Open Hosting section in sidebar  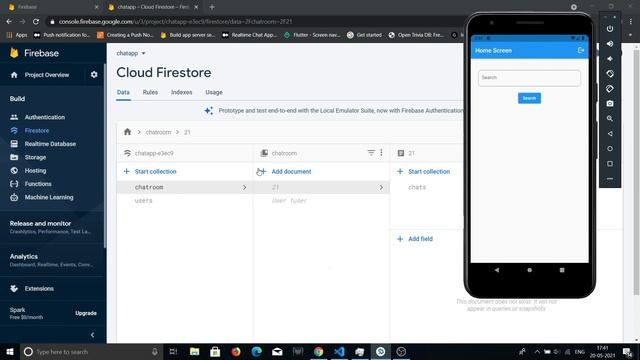click(x=35, y=171)
